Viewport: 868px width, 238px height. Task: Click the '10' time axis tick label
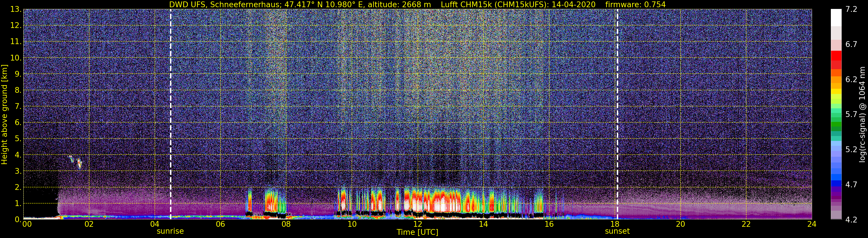[352, 224]
